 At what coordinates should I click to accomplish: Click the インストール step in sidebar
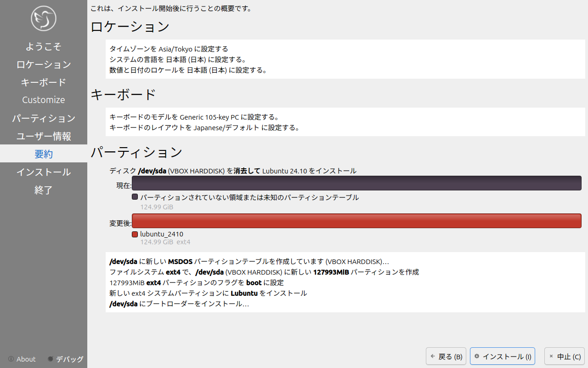pos(44,172)
